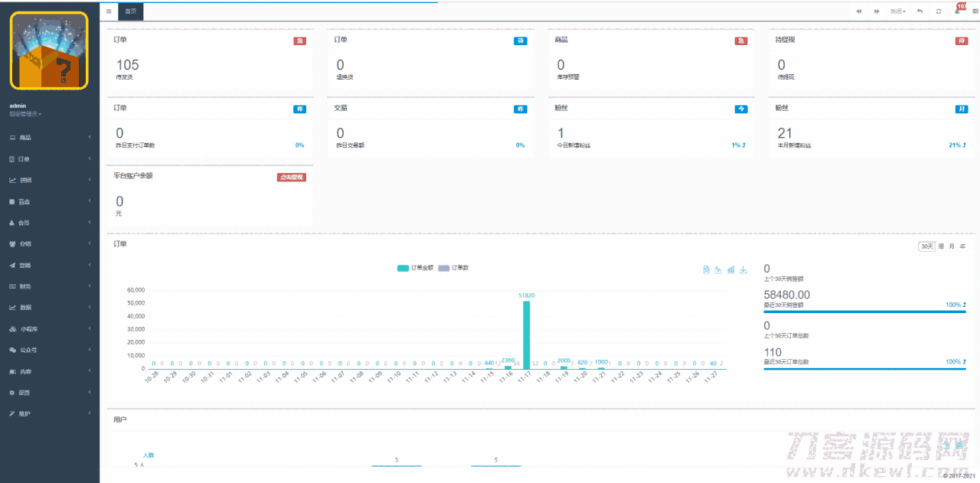Expand the 盲盒 sidebar menu

pos(49,202)
